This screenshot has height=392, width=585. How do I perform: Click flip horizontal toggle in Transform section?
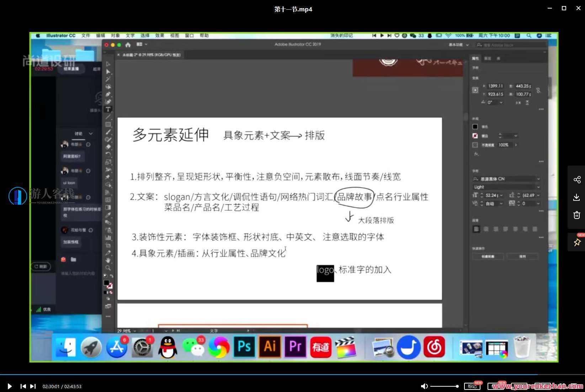coord(518,102)
